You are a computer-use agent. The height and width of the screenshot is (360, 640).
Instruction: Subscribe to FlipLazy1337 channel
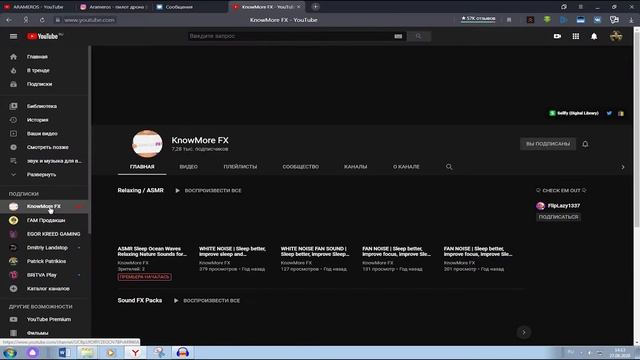point(558,217)
